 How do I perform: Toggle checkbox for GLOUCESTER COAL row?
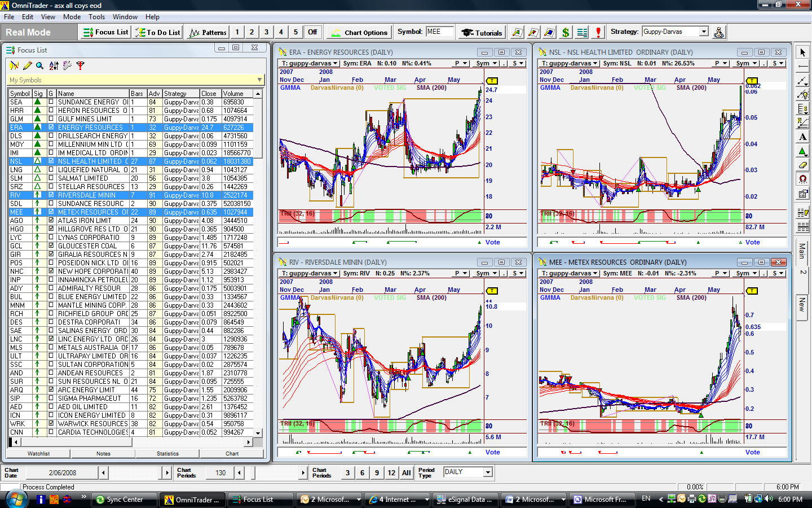pos(51,246)
